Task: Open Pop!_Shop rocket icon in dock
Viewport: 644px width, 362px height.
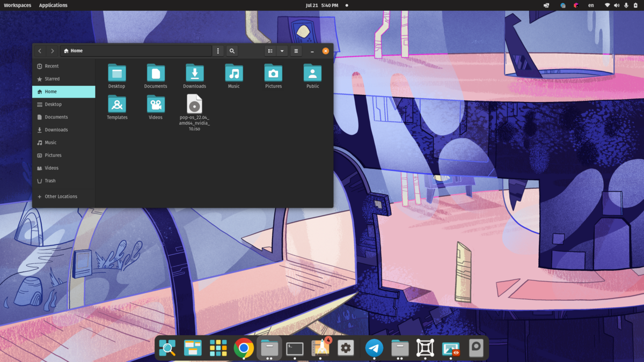Action: pyautogui.click(x=320, y=349)
